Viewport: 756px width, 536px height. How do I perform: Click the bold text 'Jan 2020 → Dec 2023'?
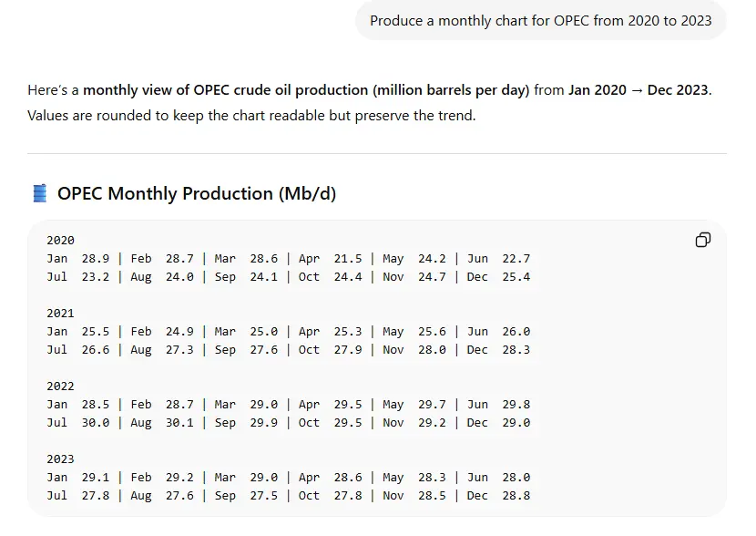click(x=639, y=90)
